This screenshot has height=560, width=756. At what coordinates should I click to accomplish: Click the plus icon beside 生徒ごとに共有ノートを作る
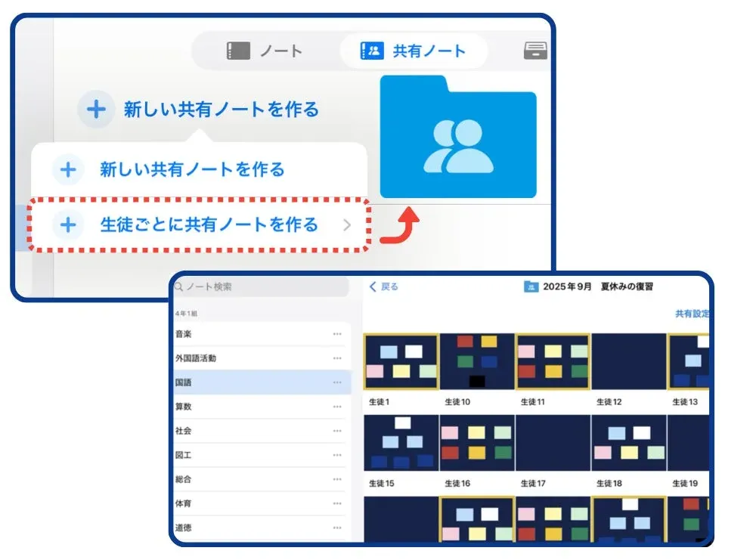pyautogui.click(x=69, y=224)
